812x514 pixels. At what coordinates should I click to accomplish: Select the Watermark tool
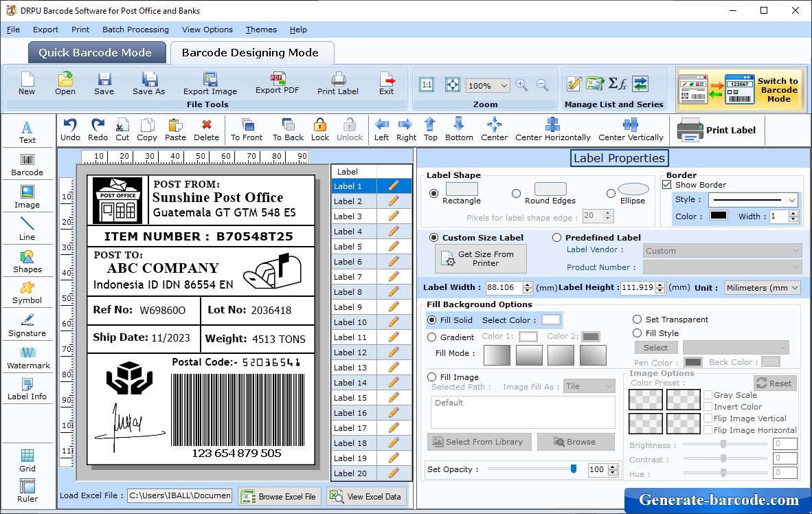tap(27, 357)
